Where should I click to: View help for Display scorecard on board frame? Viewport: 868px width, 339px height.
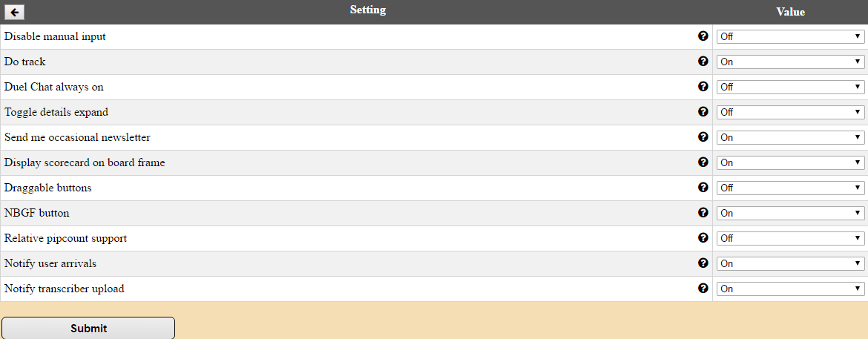703,162
